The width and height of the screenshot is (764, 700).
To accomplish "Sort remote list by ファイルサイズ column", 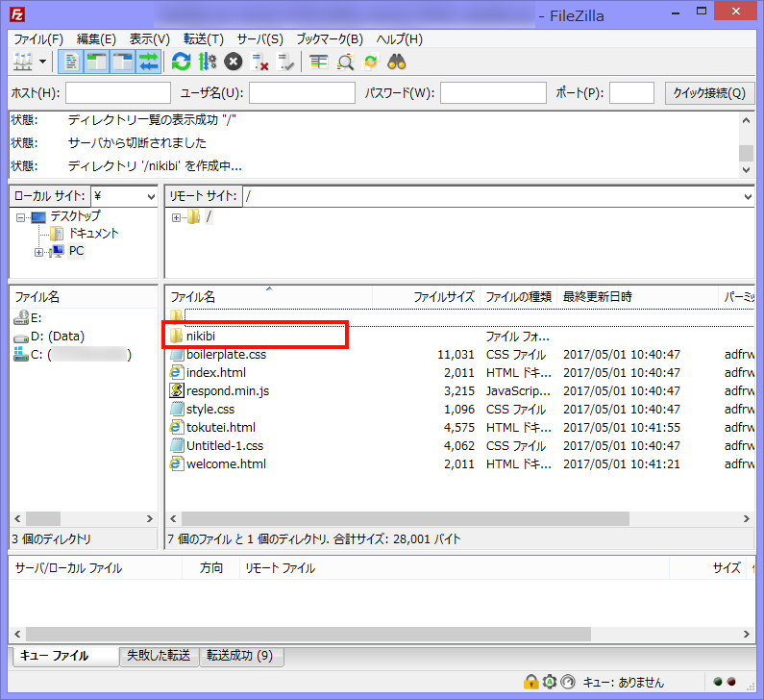I will pos(427,297).
